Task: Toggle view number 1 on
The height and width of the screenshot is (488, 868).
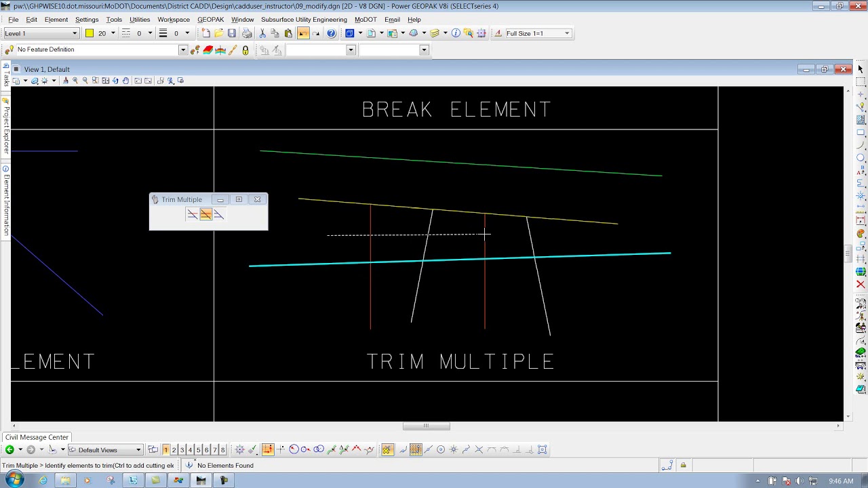Action: pyautogui.click(x=165, y=450)
